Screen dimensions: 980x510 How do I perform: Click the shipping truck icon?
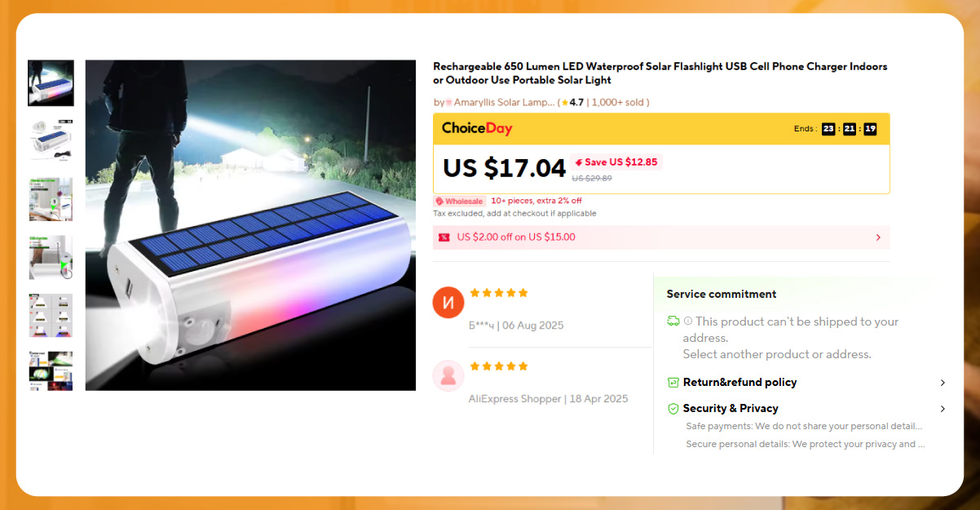pyautogui.click(x=673, y=321)
